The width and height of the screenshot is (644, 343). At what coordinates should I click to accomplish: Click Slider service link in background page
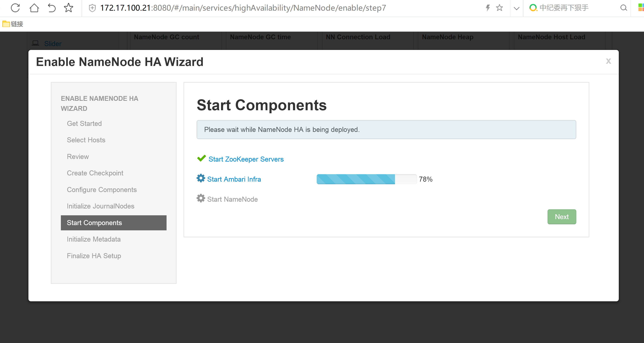[53, 44]
